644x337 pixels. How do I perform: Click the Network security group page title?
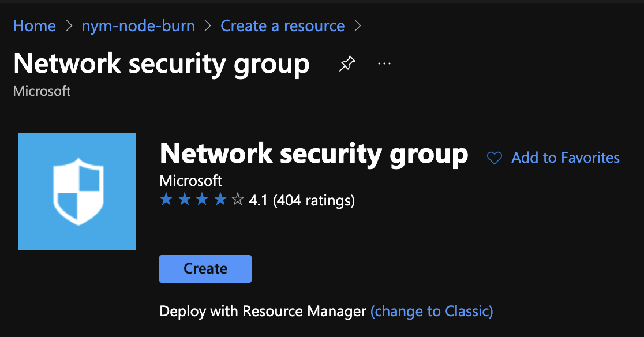pos(162,63)
